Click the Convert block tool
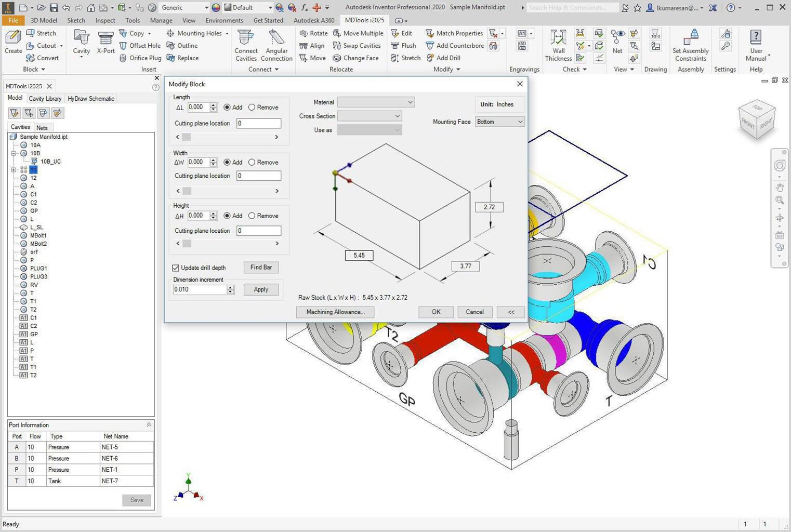 click(42, 58)
